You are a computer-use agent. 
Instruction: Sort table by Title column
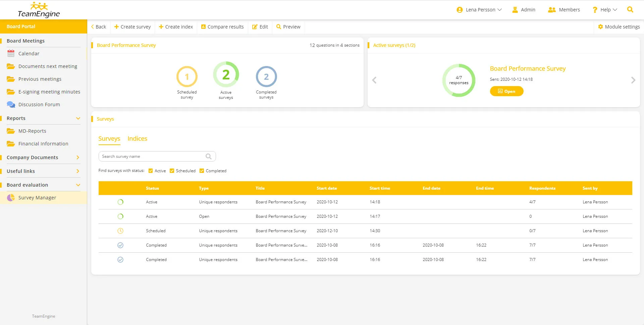(x=260, y=188)
